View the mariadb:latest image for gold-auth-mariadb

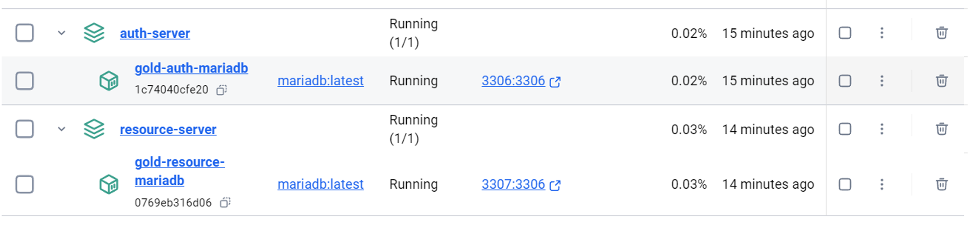click(320, 80)
